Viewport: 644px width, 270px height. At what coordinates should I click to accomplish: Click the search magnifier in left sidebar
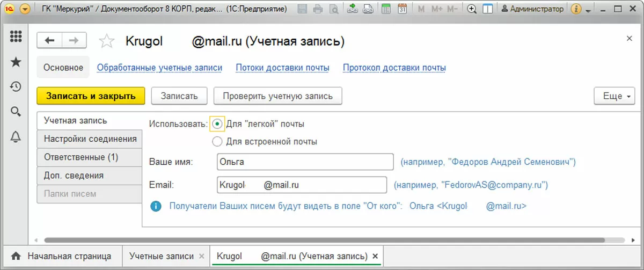[16, 112]
